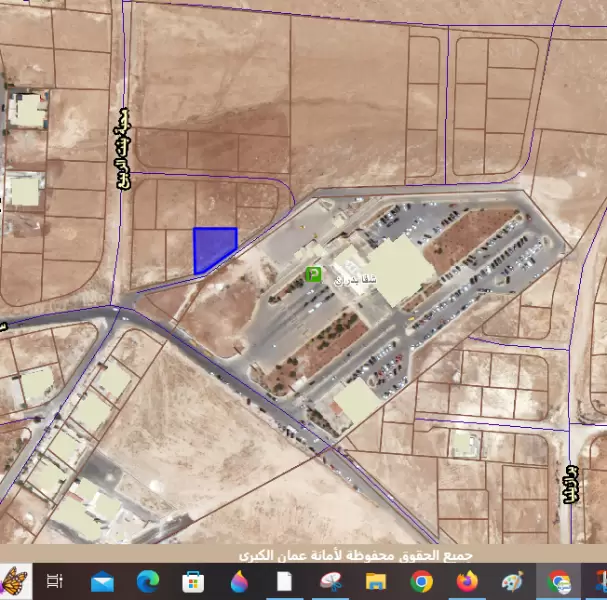Launch Paint via the palette and brush icon
Image resolution: width=607 pixels, height=600 pixels.
(x=512, y=581)
